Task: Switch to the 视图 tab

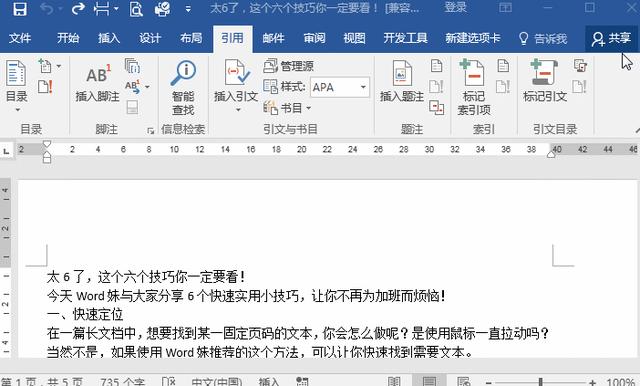Action: (354, 38)
